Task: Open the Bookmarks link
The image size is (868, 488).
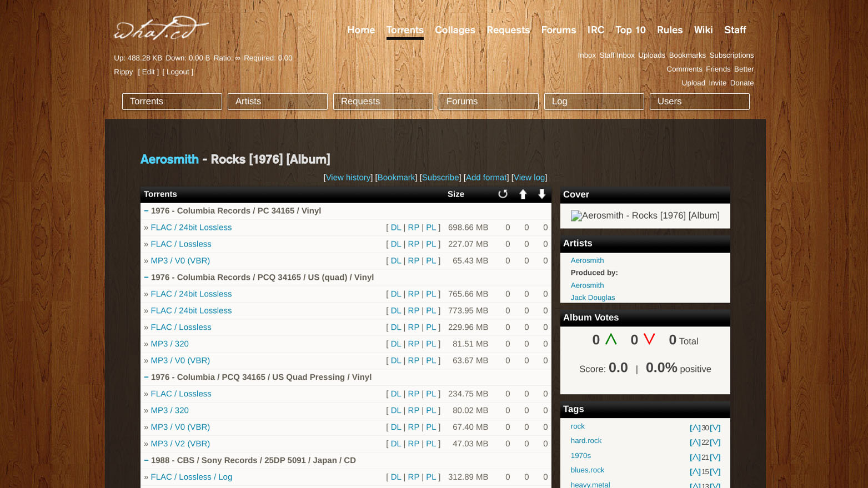Action: click(687, 56)
